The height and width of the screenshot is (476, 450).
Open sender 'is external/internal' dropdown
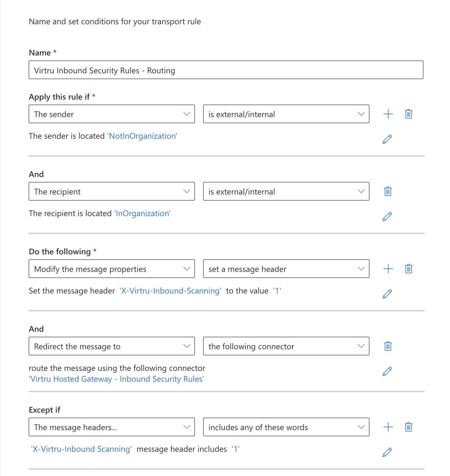[286, 114]
